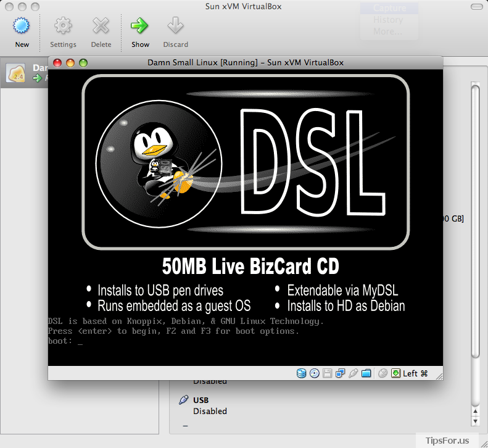Click the USB heading in VM details
This screenshot has height=448, width=488.
pos(201,400)
